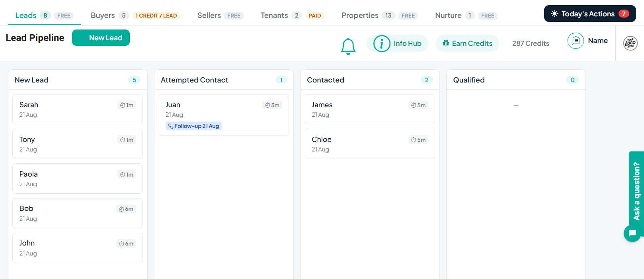Click the Your Logo Here avatar
This screenshot has height=279, width=644.
[630, 43]
